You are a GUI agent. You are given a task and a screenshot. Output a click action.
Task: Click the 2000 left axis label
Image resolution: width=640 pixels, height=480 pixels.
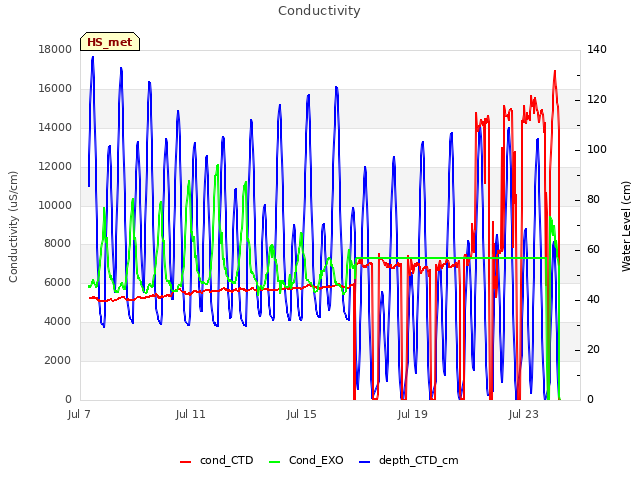58,360
